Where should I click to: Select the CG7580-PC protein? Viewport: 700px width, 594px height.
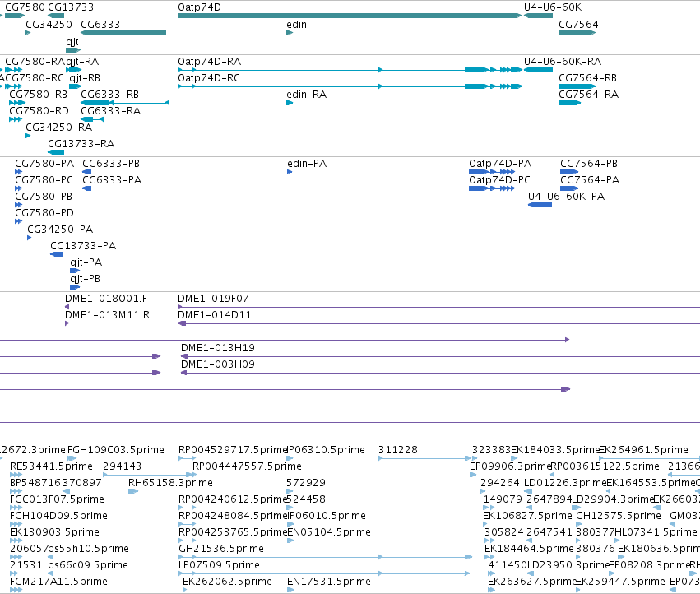click(x=18, y=188)
